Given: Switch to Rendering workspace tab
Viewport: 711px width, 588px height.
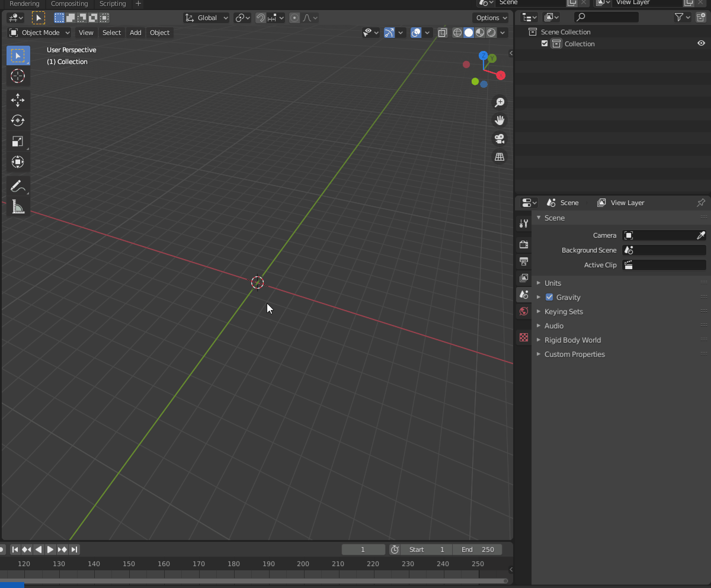Looking at the screenshot, I should click(24, 4).
